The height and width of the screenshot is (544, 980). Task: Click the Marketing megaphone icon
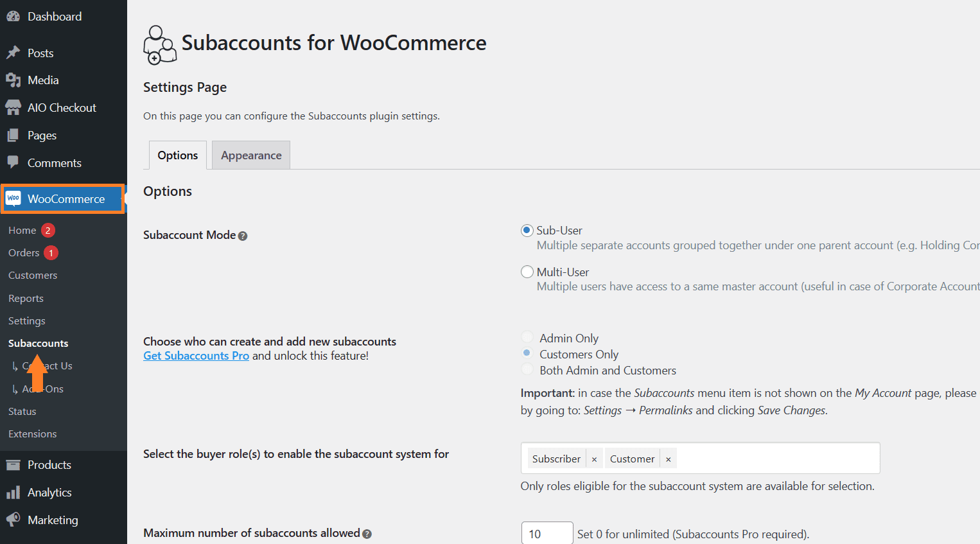(13, 520)
